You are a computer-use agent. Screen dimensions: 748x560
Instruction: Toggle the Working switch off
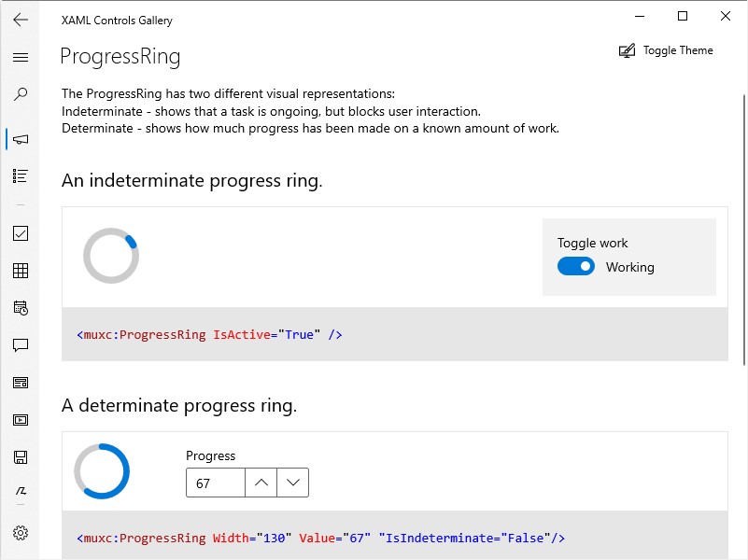(576, 266)
